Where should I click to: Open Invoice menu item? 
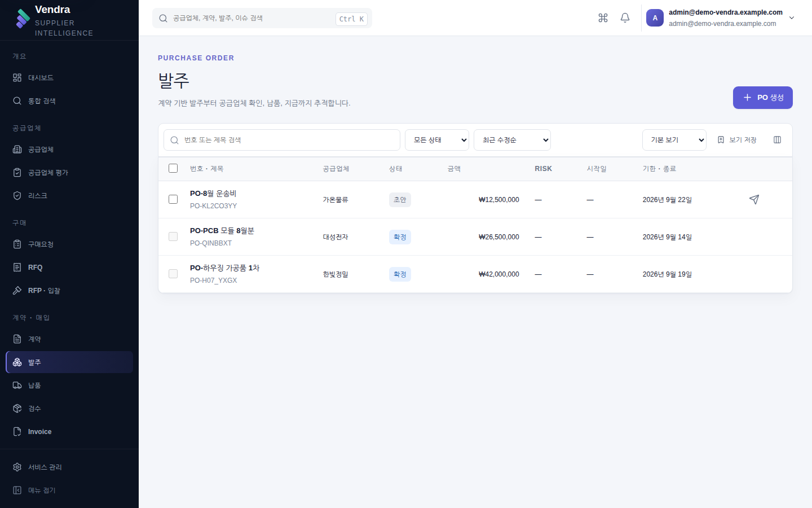pos(69,431)
